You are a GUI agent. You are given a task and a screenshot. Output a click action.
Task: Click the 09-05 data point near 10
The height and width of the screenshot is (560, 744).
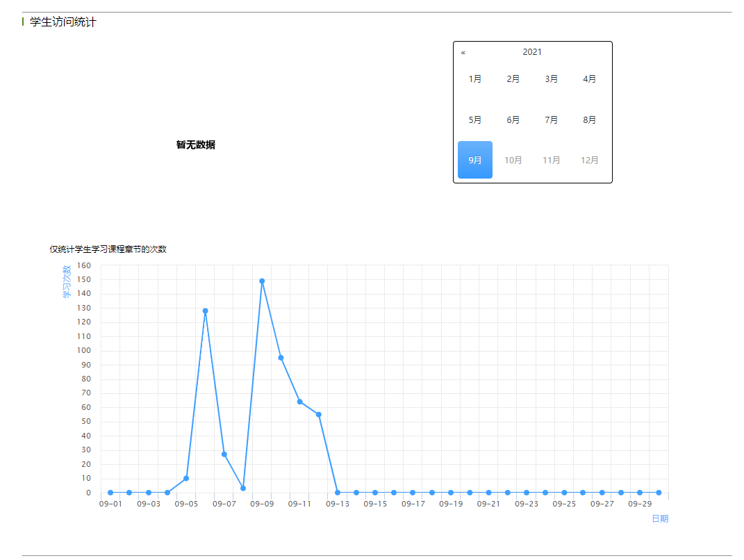(x=186, y=479)
